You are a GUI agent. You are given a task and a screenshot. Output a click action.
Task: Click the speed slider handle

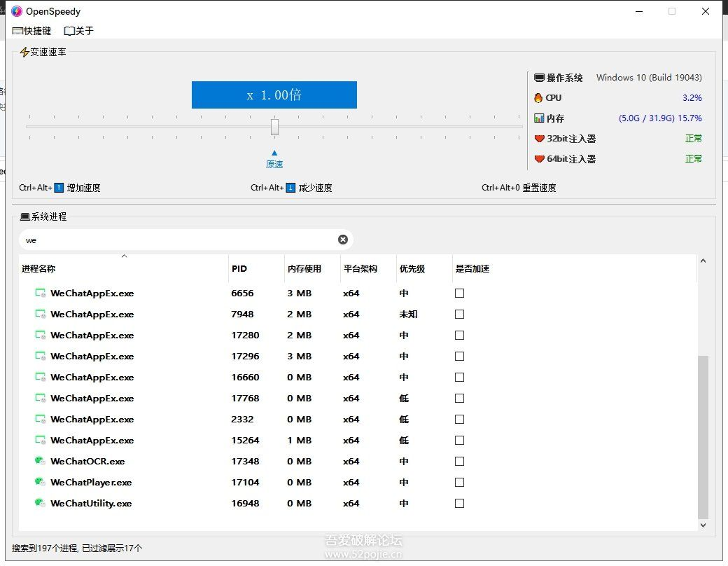click(275, 127)
